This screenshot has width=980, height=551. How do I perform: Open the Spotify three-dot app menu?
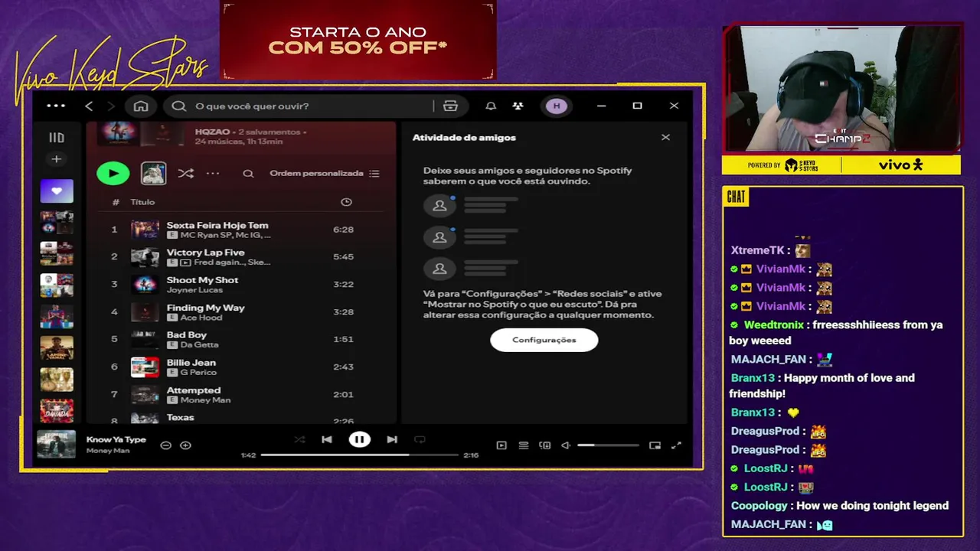(x=56, y=106)
